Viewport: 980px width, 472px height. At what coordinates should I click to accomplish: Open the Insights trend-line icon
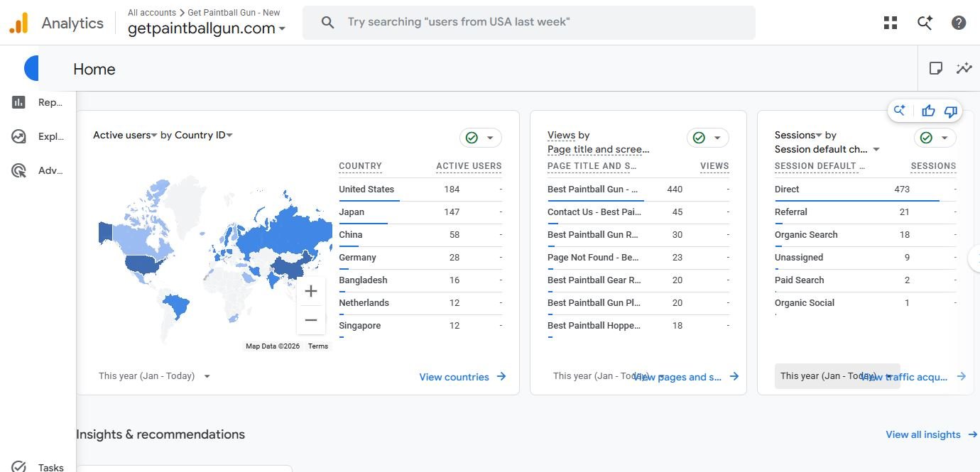[x=964, y=68]
